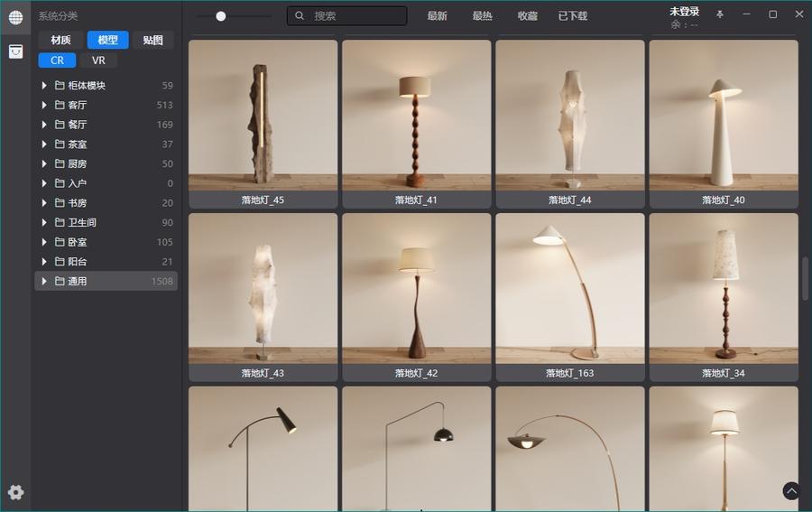812x512 pixels.
Task: Sort by 最新
Action: (x=437, y=16)
